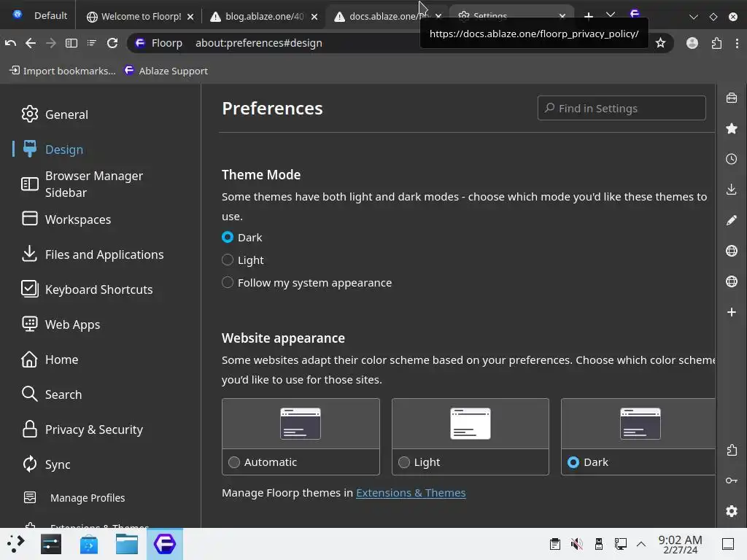Viewport: 747px width, 560px height.
Task: Click the address bar URL text
Action: (259, 43)
